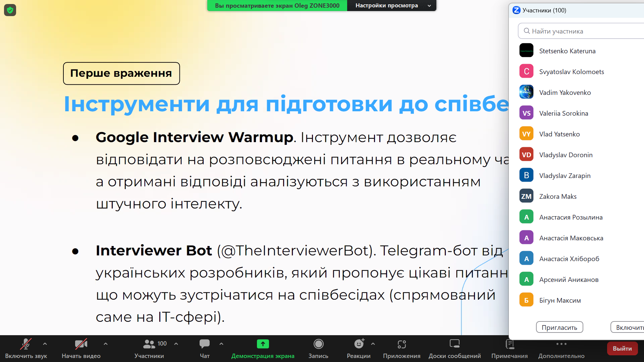Expand chat options arrow
The height and width of the screenshot is (362, 644).
point(221,344)
